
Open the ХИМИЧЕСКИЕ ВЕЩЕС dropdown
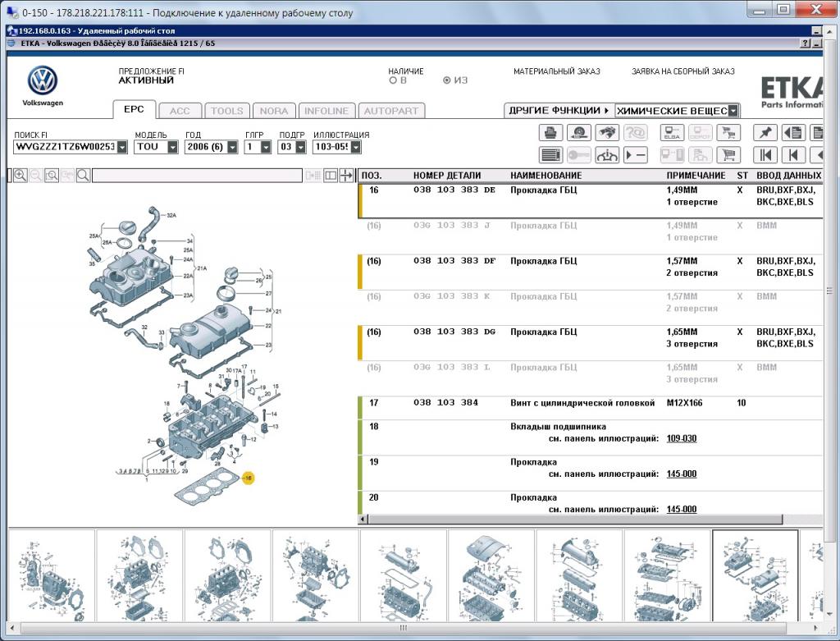(x=733, y=111)
